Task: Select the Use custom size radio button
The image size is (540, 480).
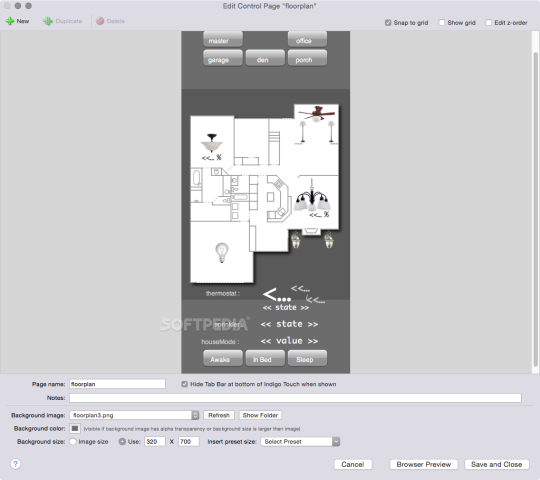Action: tap(122, 441)
